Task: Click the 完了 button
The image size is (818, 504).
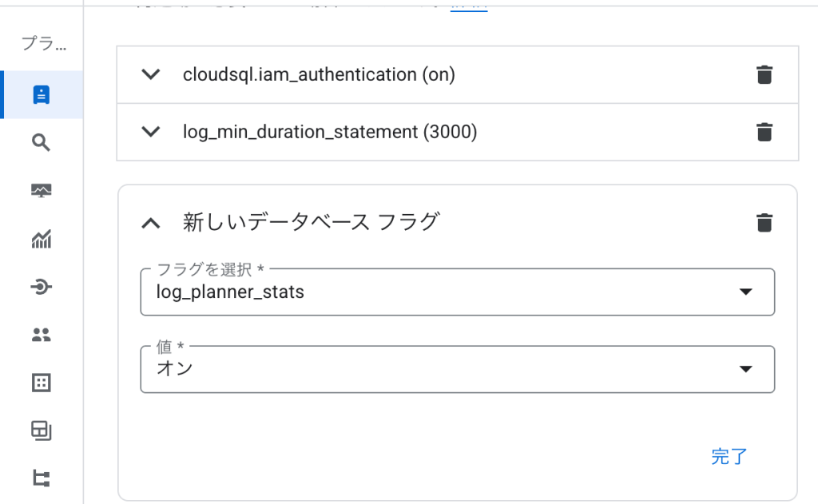Action: coord(729,457)
